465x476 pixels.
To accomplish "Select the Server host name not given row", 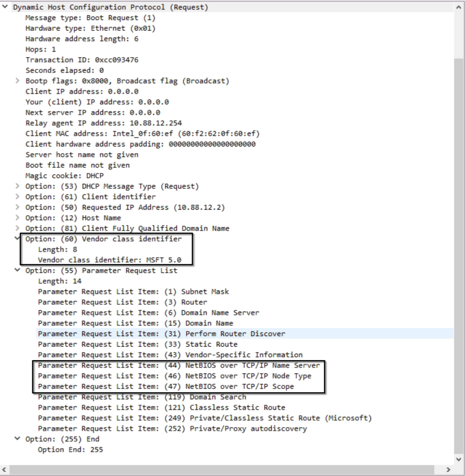I will (82, 155).
